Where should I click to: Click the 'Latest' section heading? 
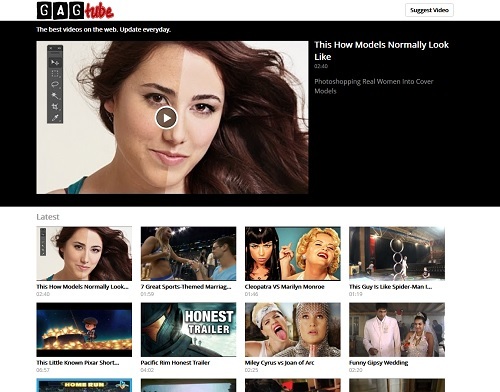[48, 217]
